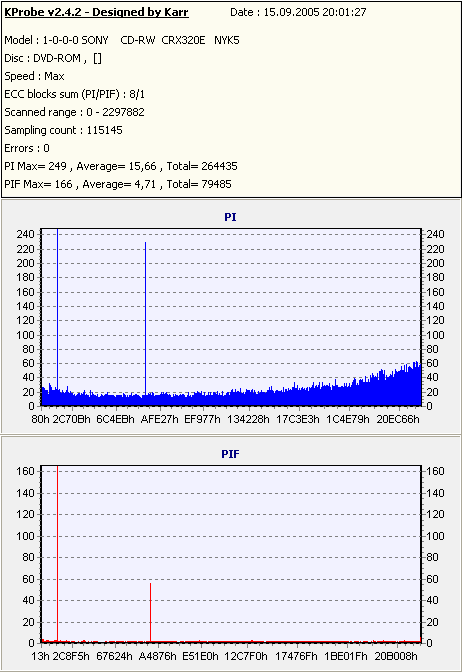Image resolution: width=462 pixels, height=672 pixels.
Task: Click the 134228h label on PI axis
Action: tap(248, 420)
